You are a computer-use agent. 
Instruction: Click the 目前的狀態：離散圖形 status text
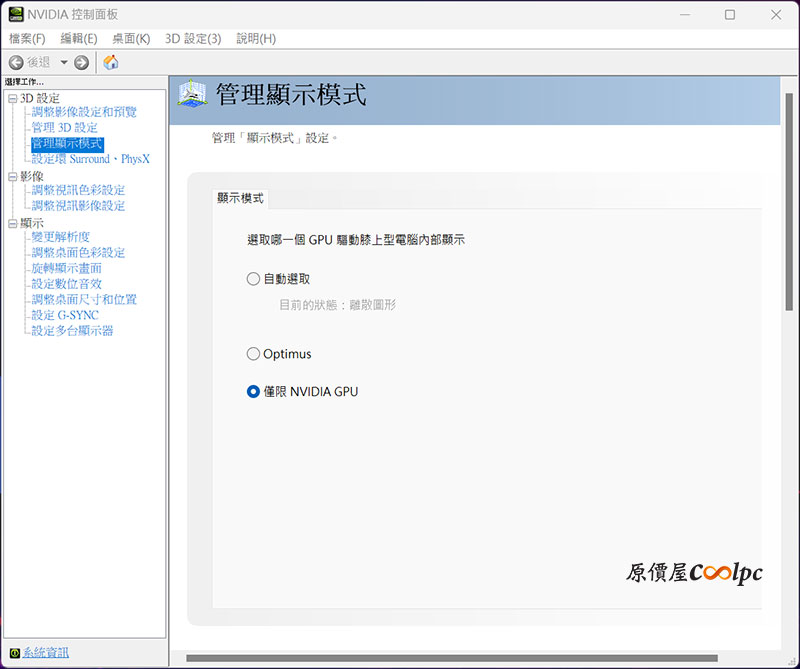click(x=338, y=305)
